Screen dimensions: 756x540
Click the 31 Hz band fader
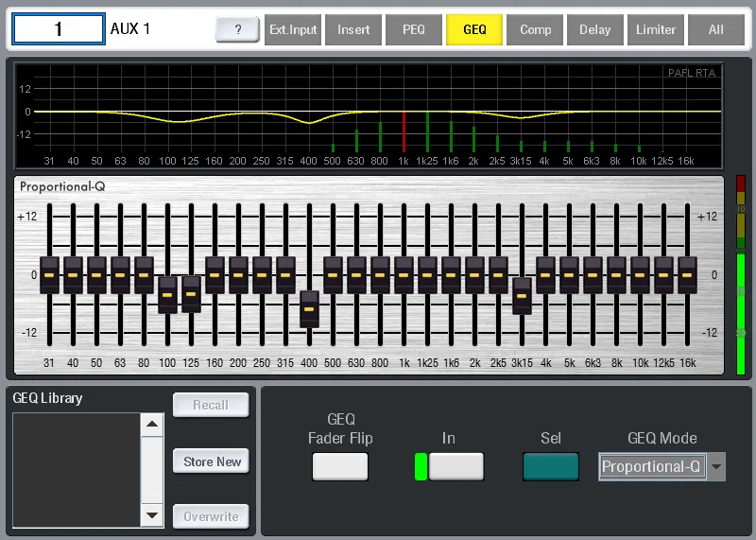49,275
